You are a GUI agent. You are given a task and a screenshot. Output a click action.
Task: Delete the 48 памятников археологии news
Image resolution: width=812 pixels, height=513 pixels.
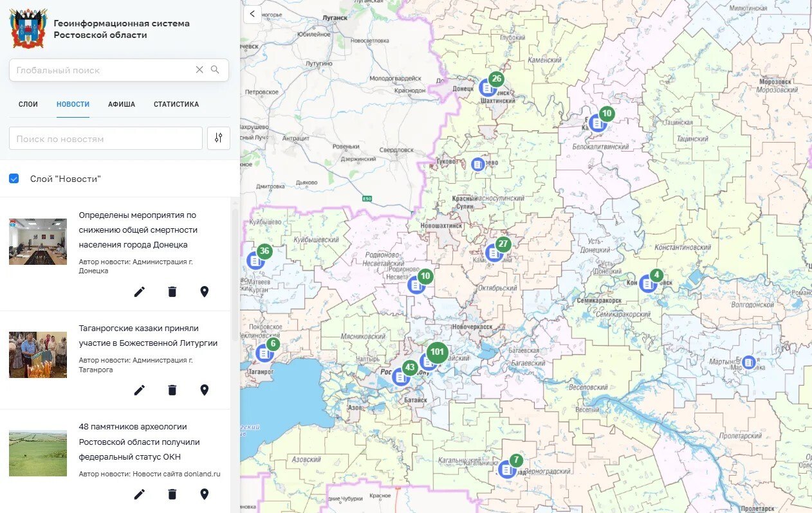pyautogui.click(x=172, y=494)
